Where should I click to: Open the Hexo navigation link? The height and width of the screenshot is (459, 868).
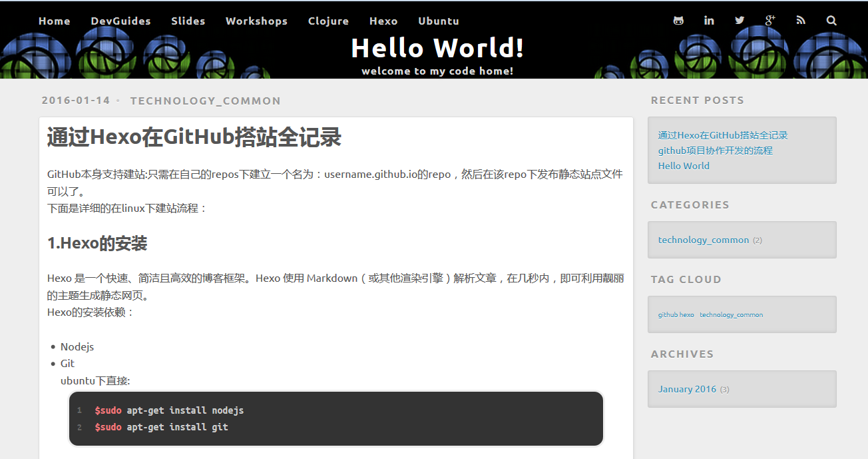click(383, 21)
